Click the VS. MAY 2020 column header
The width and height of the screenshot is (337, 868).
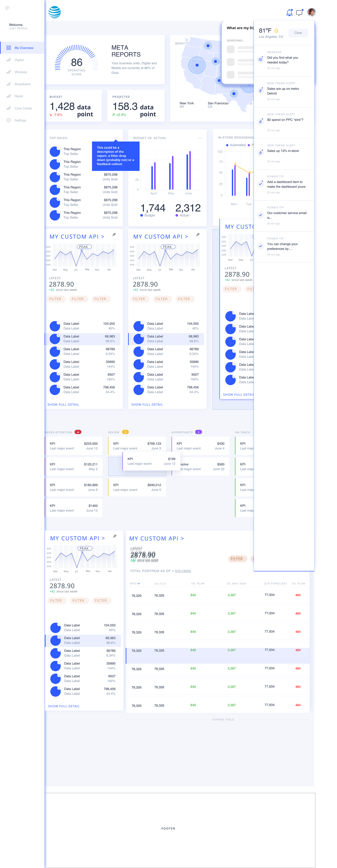[x=236, y=584]
